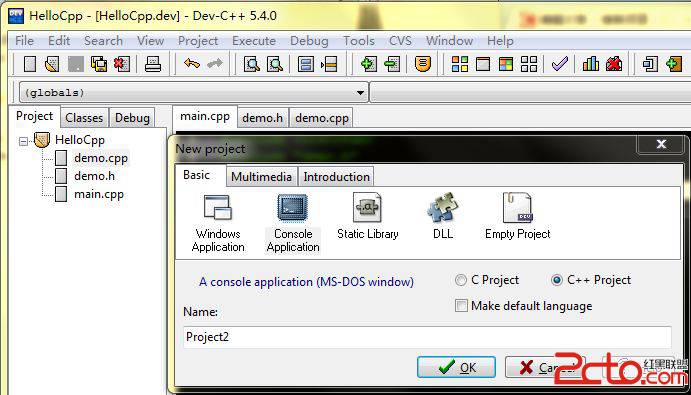Open the Execute menu
Image resolution: width=691 pixels, height=395 pixels.
(254, 41)
